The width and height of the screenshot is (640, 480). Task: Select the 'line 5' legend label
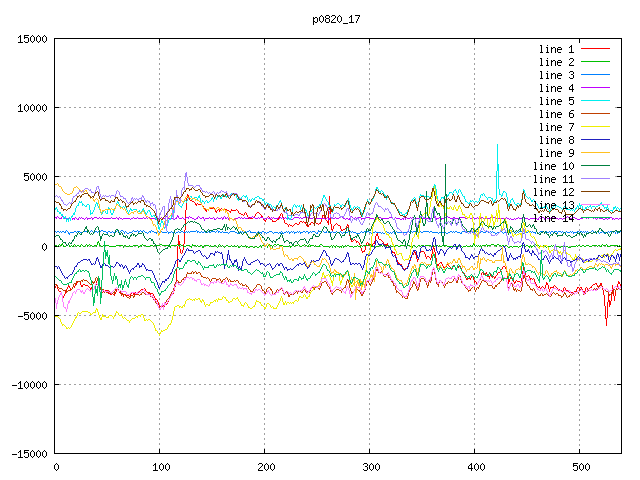(555, 101)
